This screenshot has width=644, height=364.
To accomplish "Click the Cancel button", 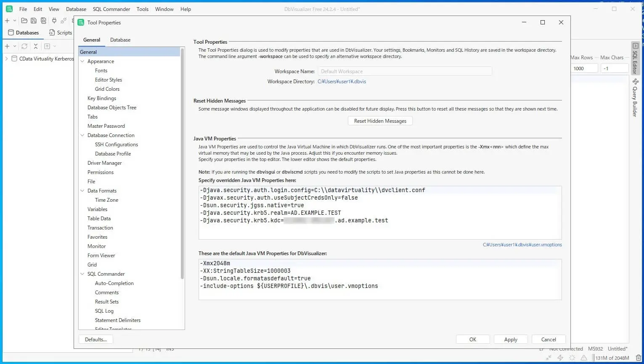I will [x=549, y=340].
